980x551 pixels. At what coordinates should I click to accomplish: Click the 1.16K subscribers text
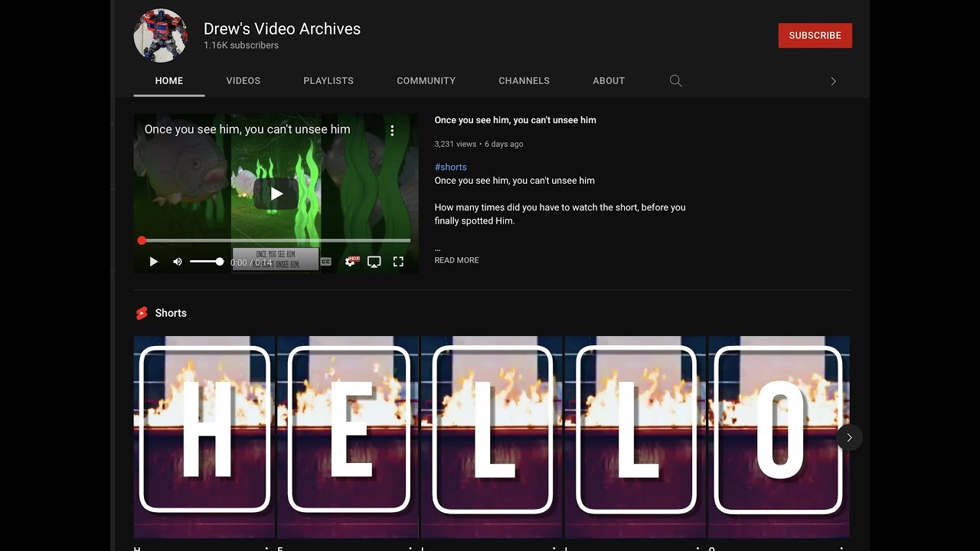click(241, 45)
